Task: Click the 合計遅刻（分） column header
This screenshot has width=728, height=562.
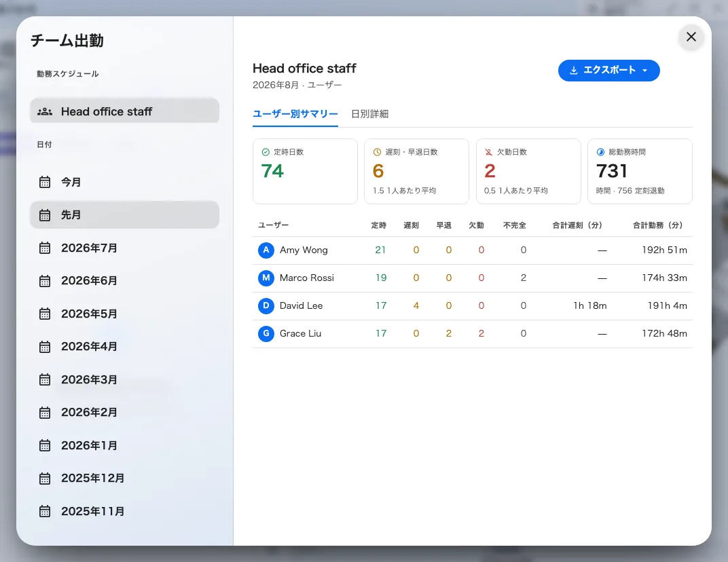Action: point(577,225)
